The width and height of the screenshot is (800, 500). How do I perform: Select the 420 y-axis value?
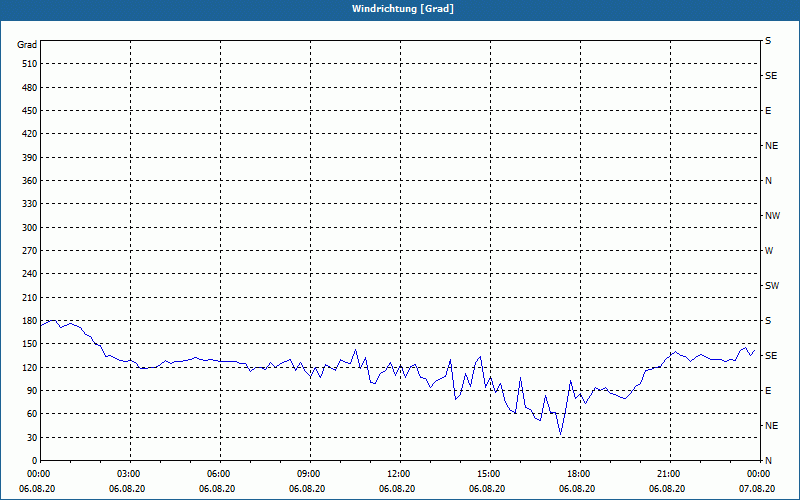tap(30, 134)
